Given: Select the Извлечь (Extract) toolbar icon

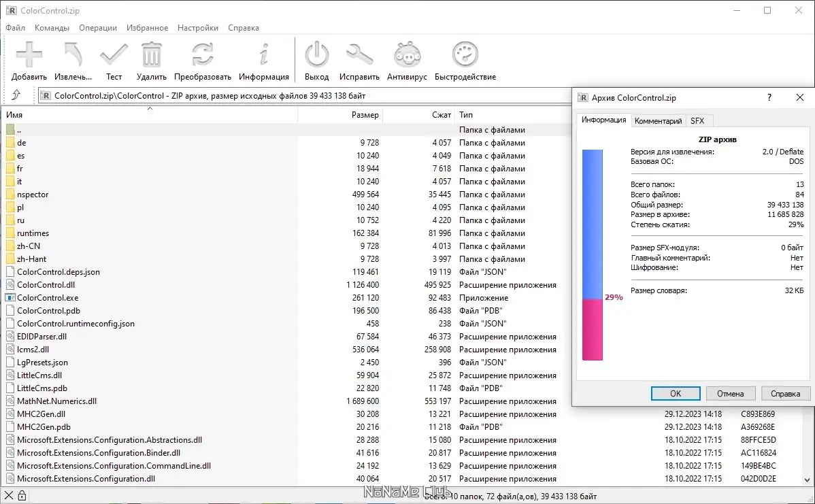Looking at the screenshot, I should coord(72,53).
